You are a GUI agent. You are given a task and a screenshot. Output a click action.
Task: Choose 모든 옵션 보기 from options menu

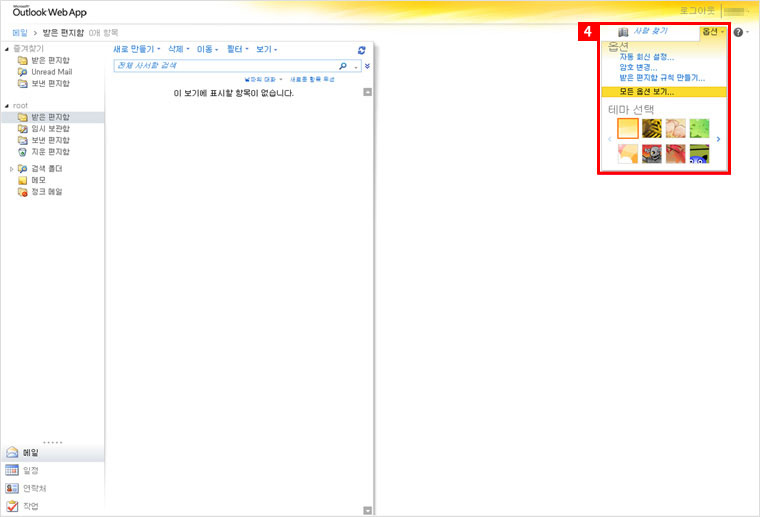point(646,91)
